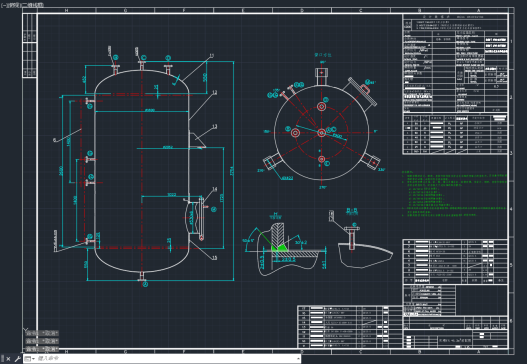Open command line customize wrench menu
The width and height of the screenshot is (527, 364).
pos(17,359)
